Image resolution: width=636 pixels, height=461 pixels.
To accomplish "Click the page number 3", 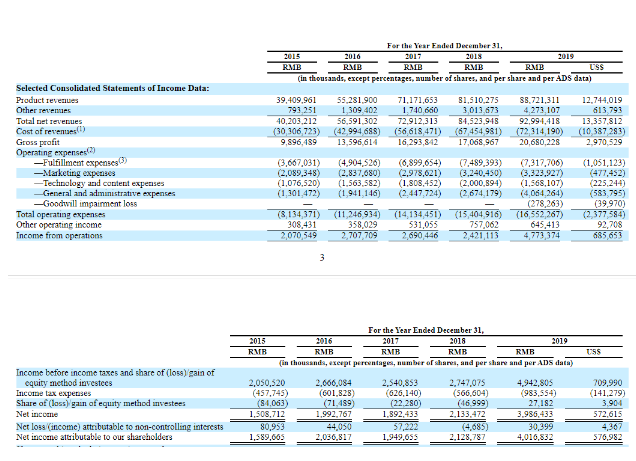I will coord(322,257).
